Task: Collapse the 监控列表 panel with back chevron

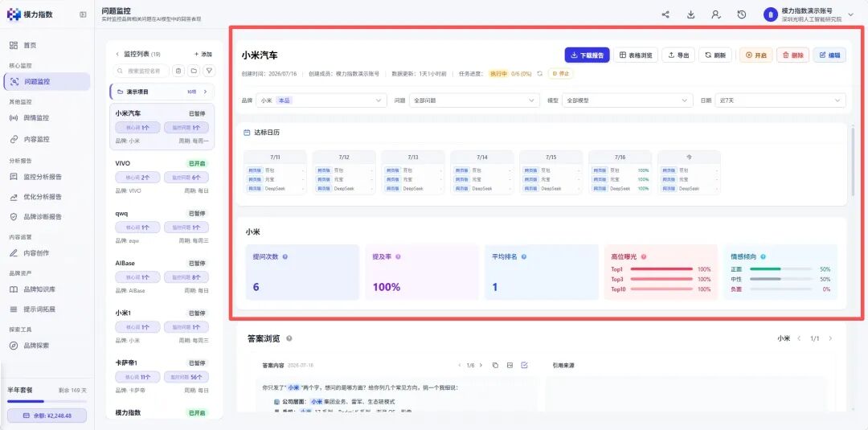Action: coord(117,54)
